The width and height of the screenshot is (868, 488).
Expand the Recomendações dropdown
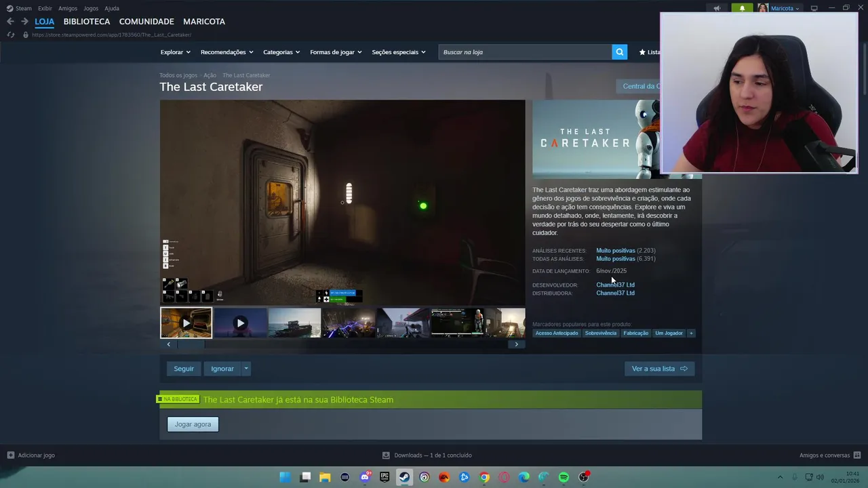pos(226,52)
